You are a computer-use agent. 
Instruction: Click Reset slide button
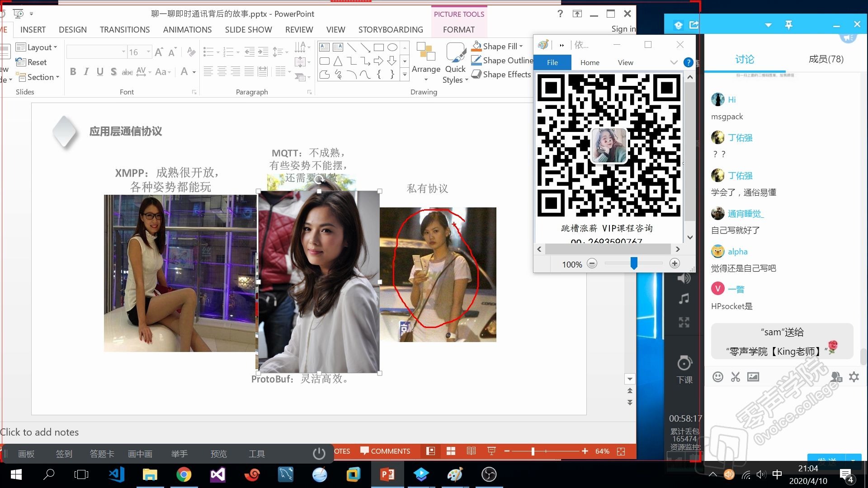pos(31,62)
